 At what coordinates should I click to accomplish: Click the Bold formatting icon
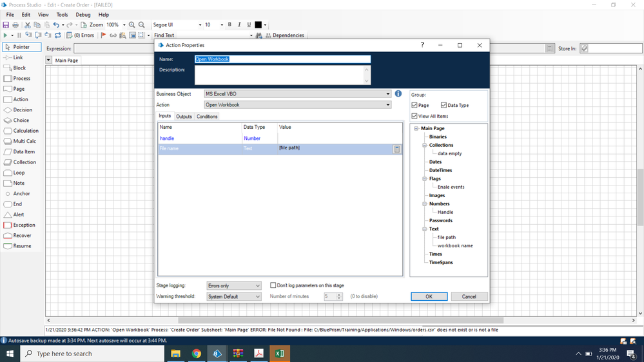229,25
